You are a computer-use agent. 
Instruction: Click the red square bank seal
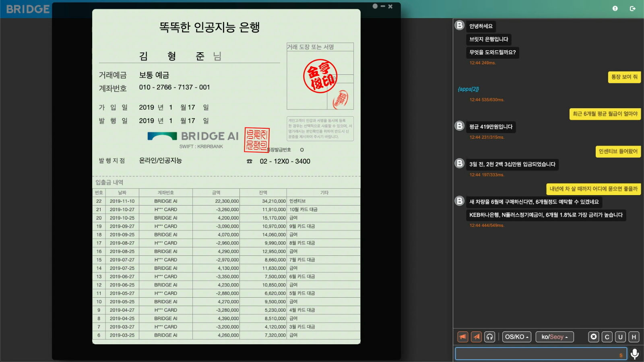257,140
